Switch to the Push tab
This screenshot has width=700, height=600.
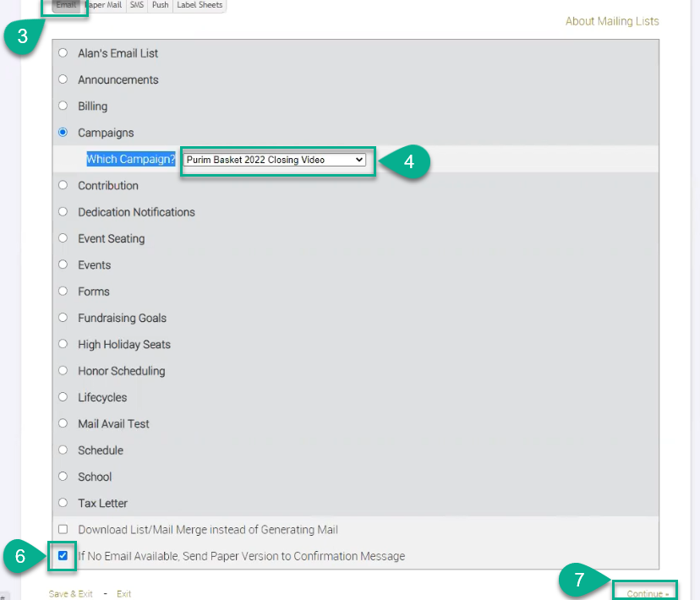tap(160, 5)
